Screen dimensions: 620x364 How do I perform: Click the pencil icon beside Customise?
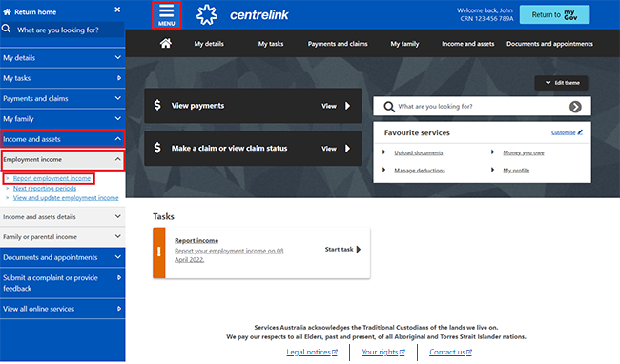(580, 132)
